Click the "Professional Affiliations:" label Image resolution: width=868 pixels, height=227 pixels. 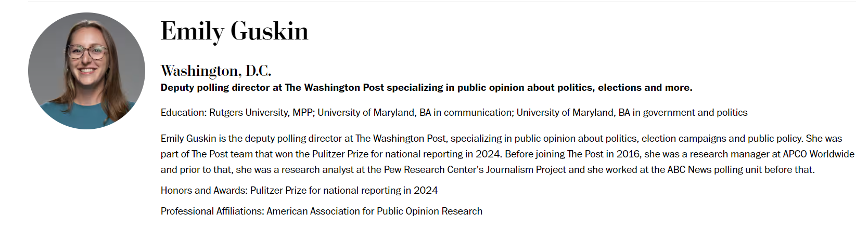click(212, 211)
